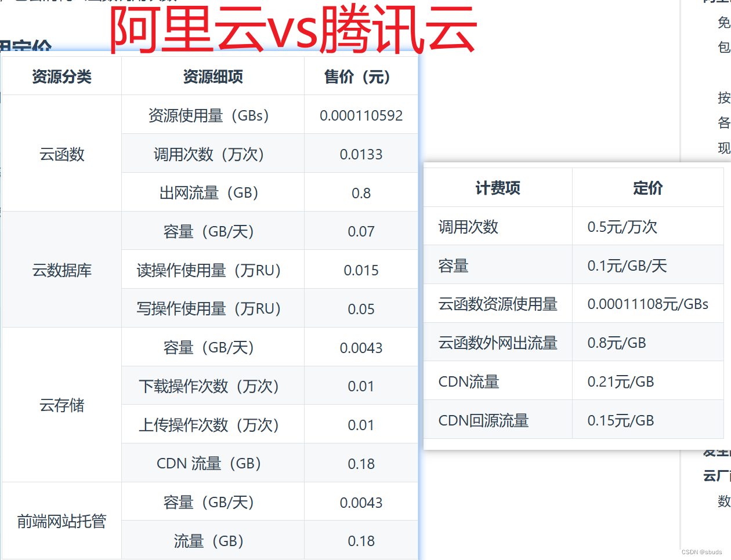Click 容量（GB/天）in the 前端网站托管 group

213,502
